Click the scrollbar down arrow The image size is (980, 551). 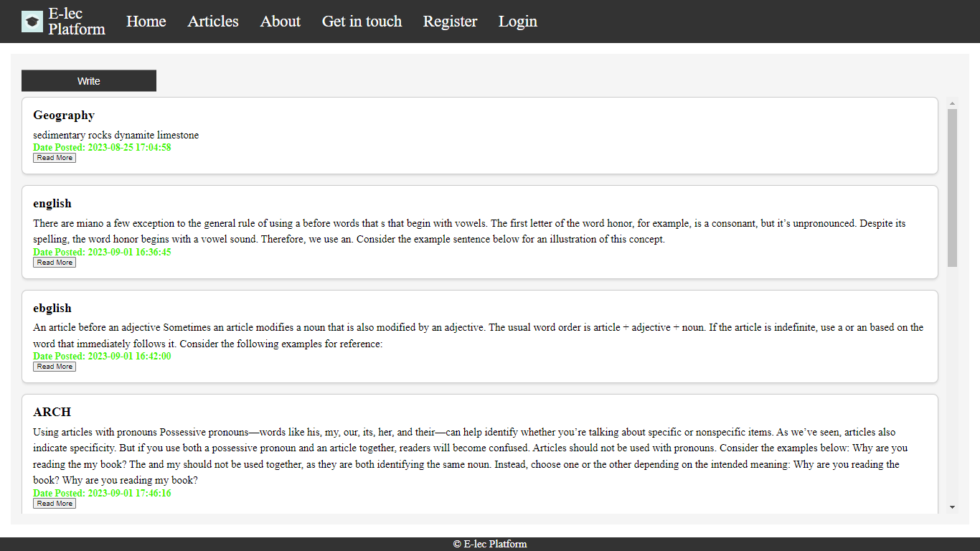[952, 507]
